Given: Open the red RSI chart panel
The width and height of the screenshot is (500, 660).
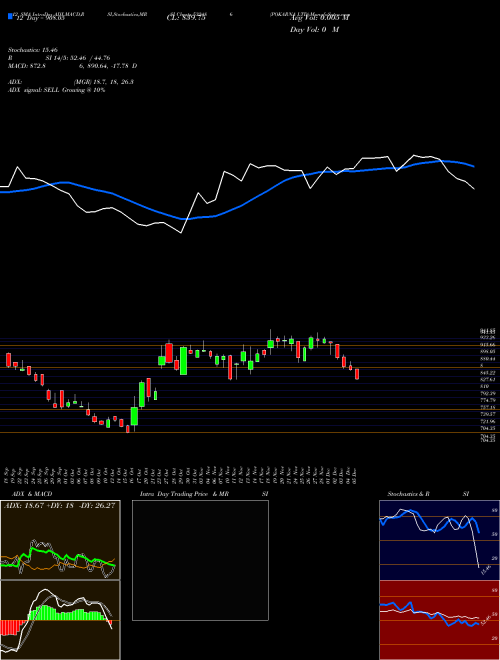Looking at the screenshot, I should pos(439,620).
